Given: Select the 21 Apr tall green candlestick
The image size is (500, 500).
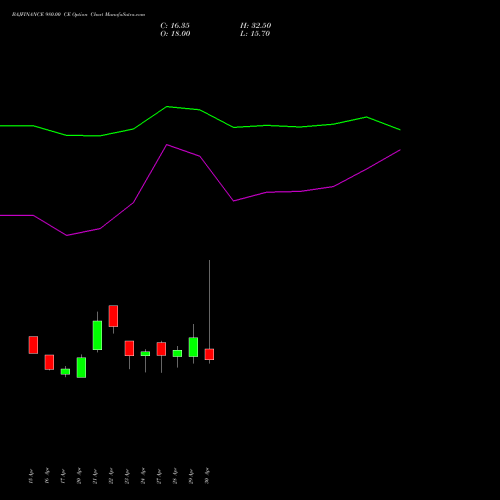Looking at the screenshot, I should 97,335.
